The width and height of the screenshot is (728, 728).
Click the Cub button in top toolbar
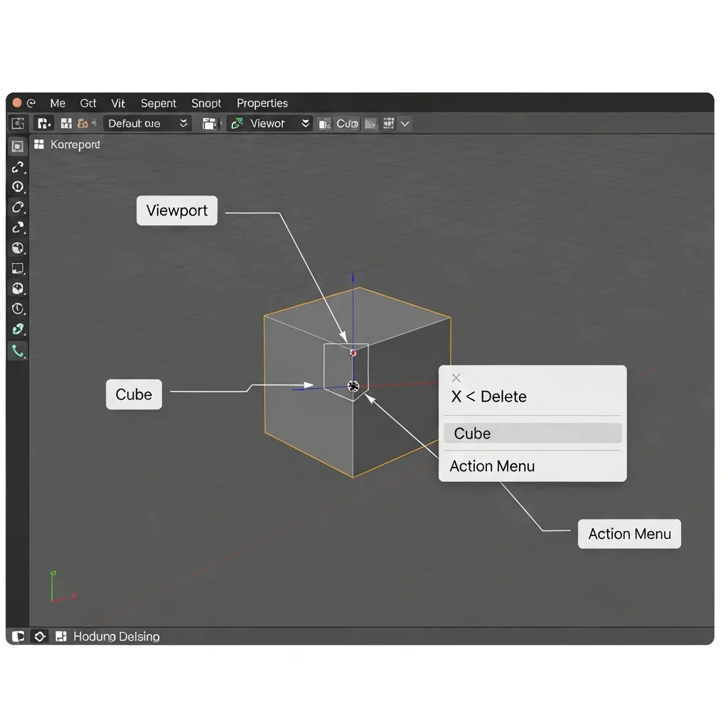347,124
